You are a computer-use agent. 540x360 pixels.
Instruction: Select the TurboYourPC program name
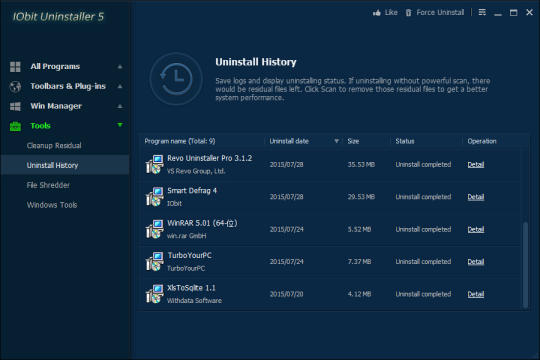189,256
